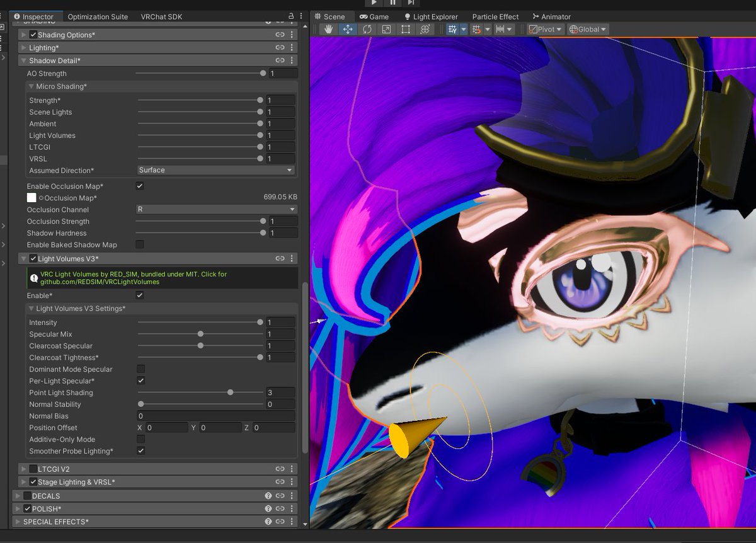The image size is (756, 543).
Task: Open the Global orientation dropdown
Action: pyautogui.click(x=587, y=29)
